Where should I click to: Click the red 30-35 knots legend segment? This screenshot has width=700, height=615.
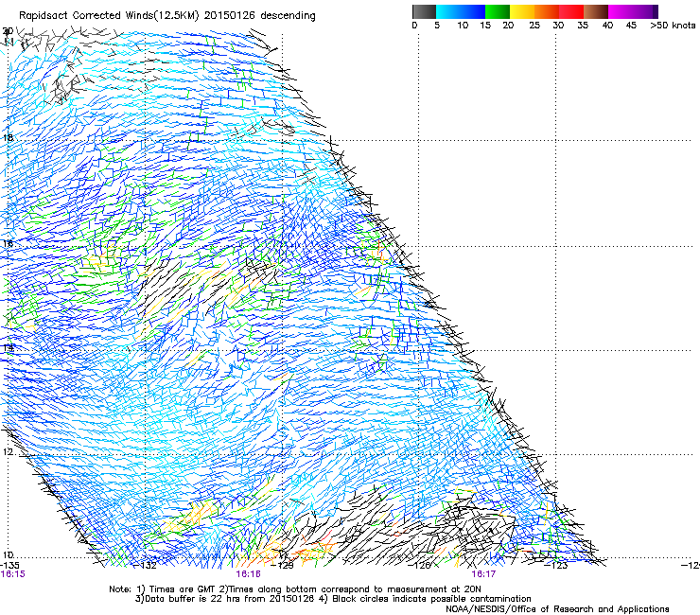click(x=571, y=11)
